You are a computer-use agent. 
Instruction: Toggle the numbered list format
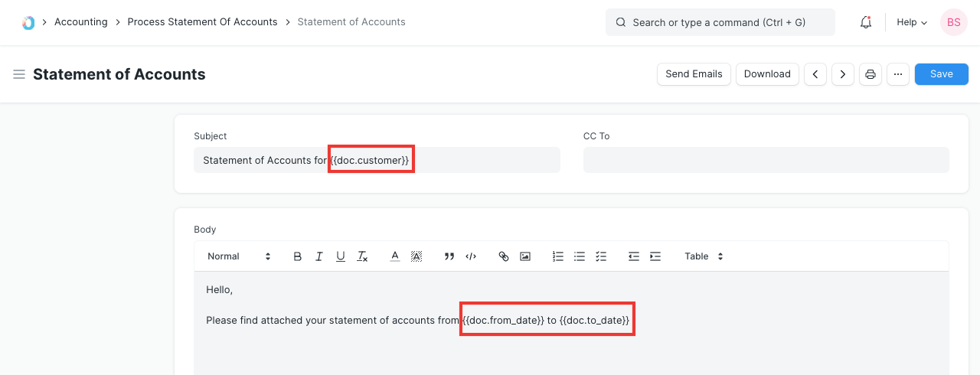[x=558, y=256]
